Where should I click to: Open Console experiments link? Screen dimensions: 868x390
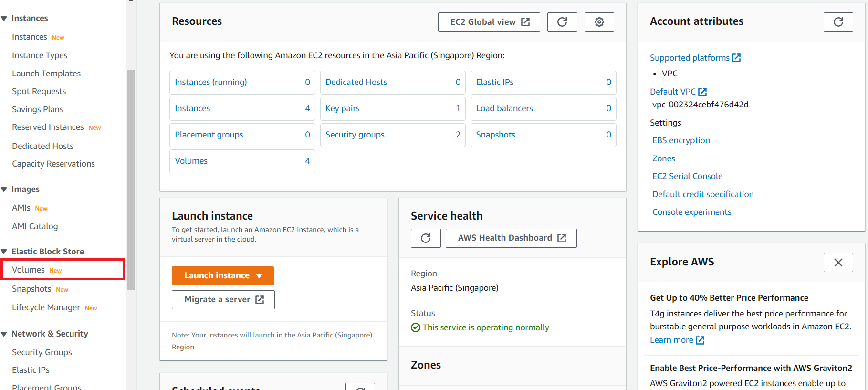tap(691, 212)
